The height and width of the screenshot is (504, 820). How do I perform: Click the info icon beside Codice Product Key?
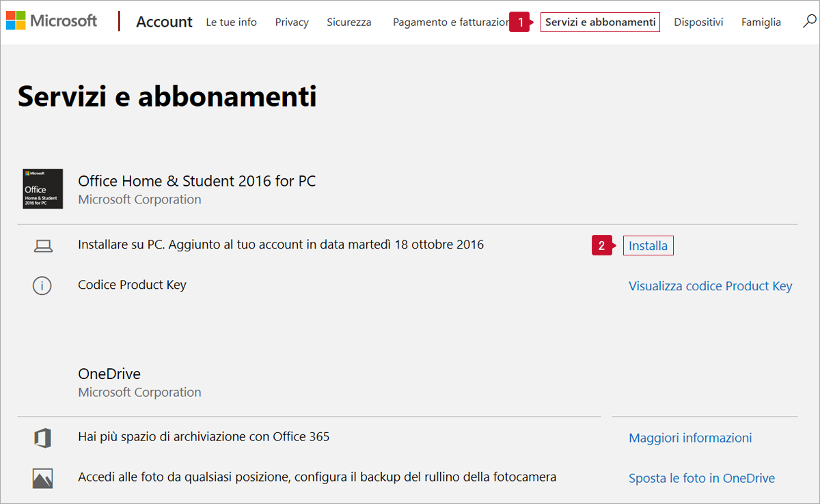[42, 285]
